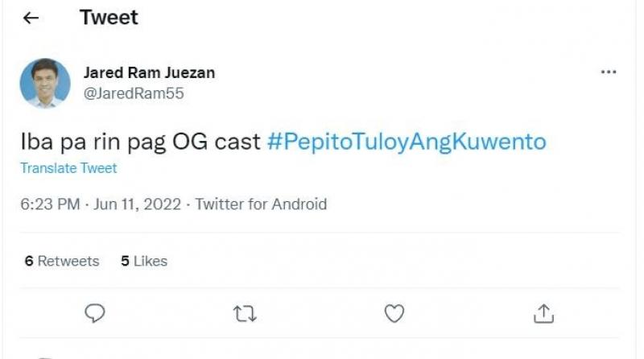The image size is (644, 359).
Task: Click the display name Jared Ram Juezan
Action: tap(149, 72)
